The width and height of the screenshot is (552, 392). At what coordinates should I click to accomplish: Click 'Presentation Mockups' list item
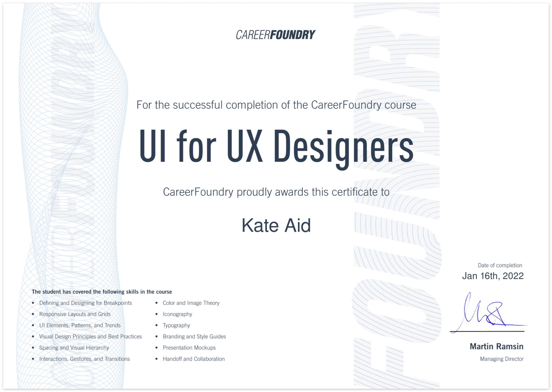point(189,348)
